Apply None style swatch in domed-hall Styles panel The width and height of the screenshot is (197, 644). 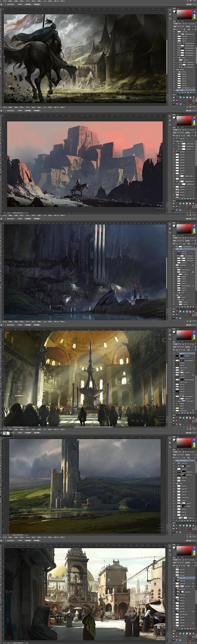[x=174, y=418]
